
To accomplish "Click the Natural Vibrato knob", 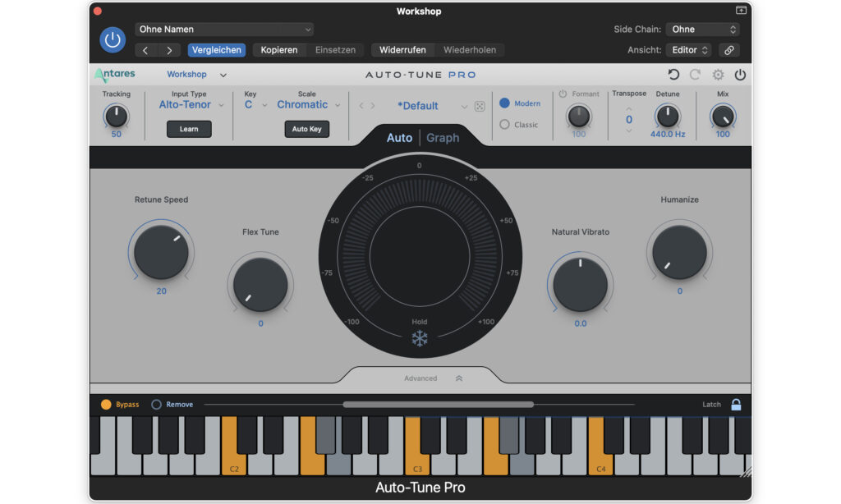I will point(581,285).
